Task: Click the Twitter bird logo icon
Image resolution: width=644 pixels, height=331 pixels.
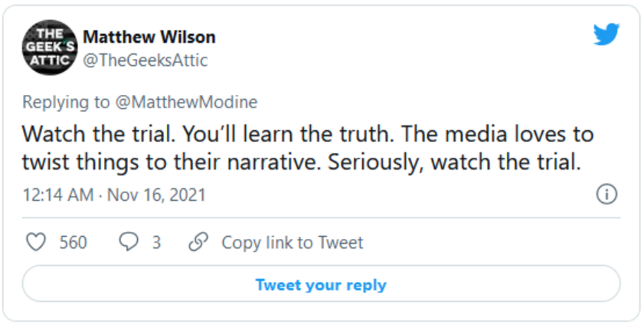Action: [x=606, y=35]
